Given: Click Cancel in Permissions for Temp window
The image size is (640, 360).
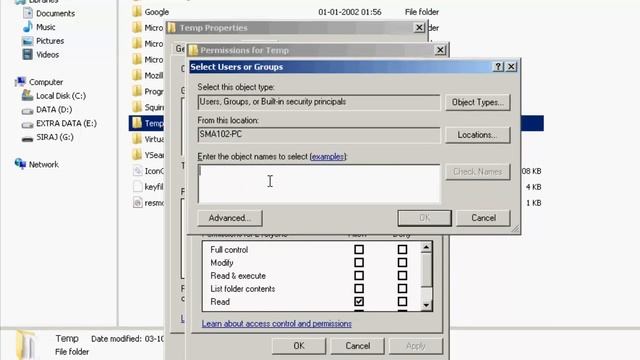Looking at the screenshot, I should (358, 346).
